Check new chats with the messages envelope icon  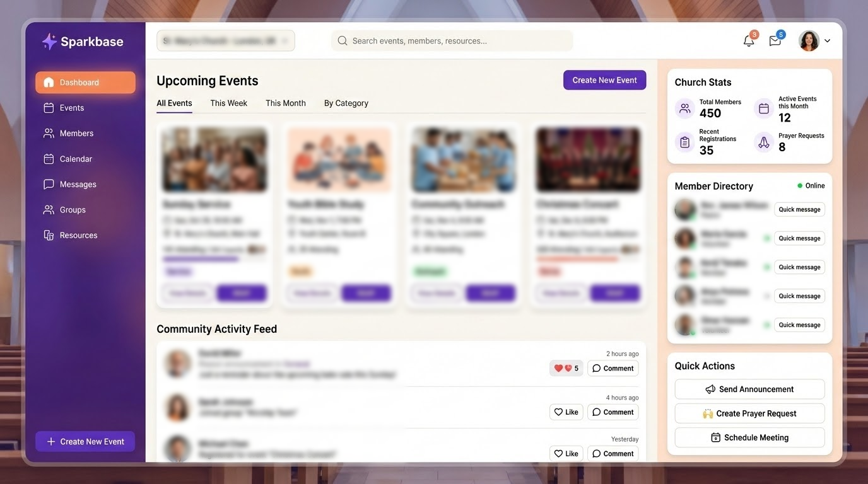[x=774, y=40]
